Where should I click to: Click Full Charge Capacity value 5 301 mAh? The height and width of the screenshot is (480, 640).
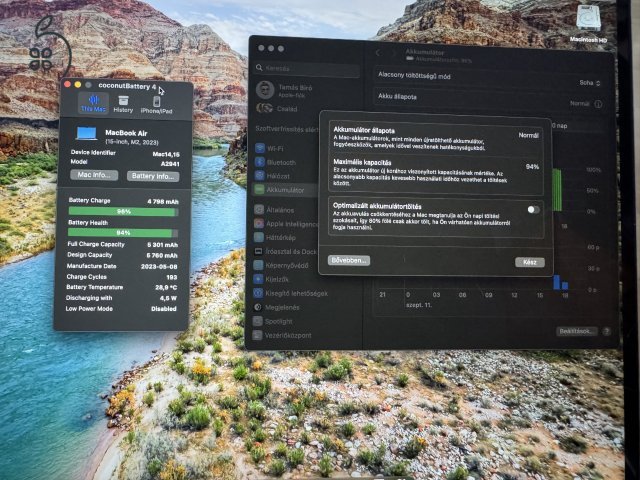tap(162, 245)
